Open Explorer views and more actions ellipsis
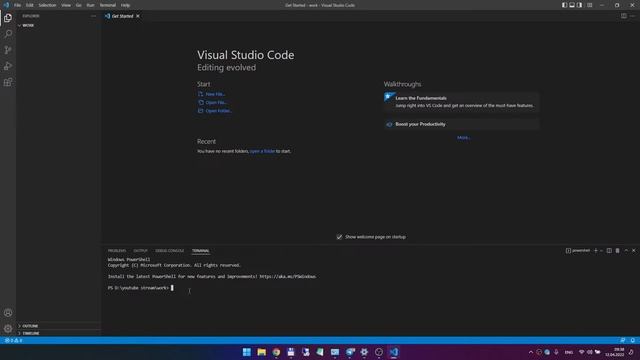640x360 pixels. (93, 16)
